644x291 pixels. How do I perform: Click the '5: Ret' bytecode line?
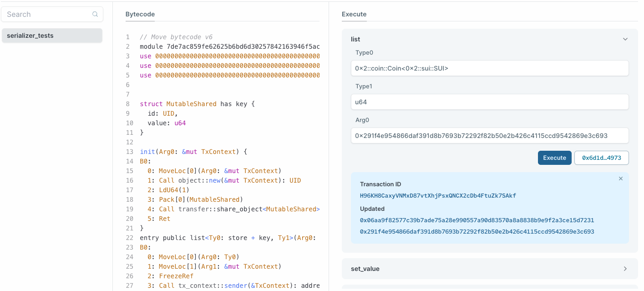point(159,219)
